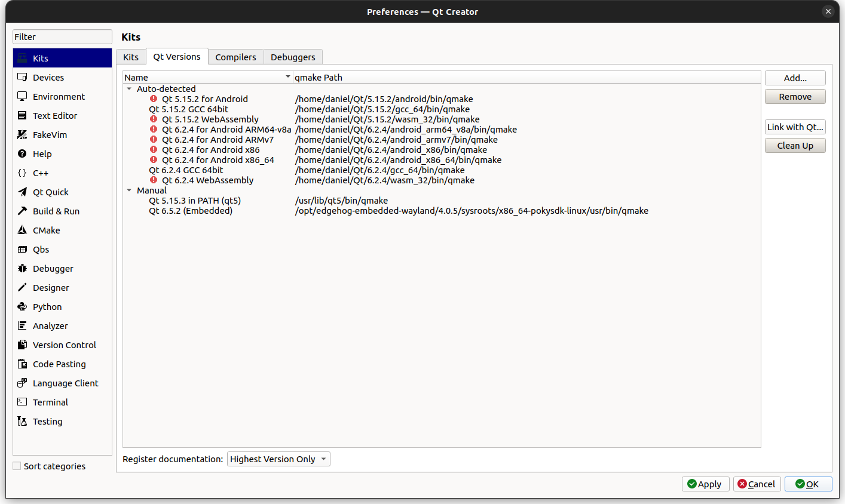Switch to the Compilers tab

(x=235, y=57)
